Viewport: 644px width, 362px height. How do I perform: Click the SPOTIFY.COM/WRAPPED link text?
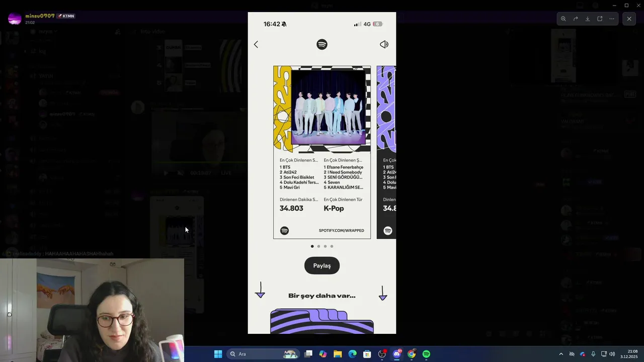point(341,231)
